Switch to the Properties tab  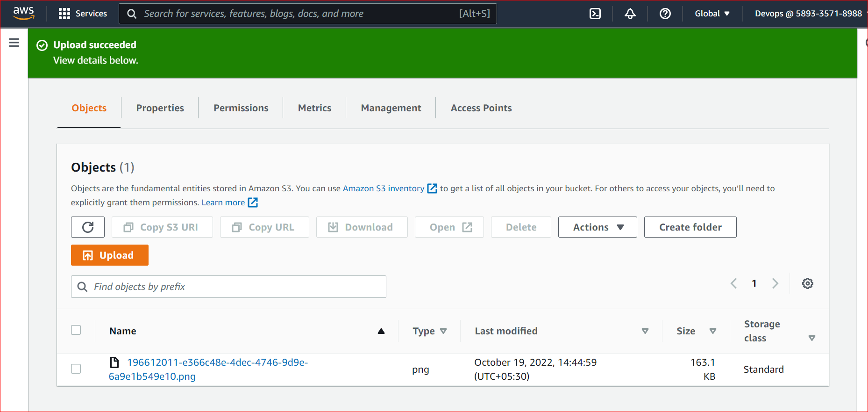[160, 108]
